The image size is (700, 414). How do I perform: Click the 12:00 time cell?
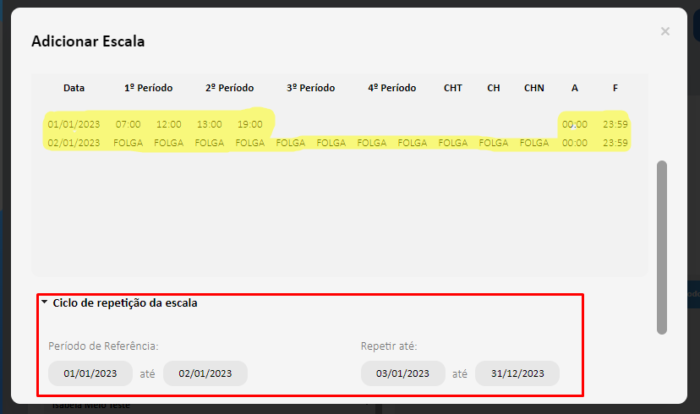click(168, 124)
